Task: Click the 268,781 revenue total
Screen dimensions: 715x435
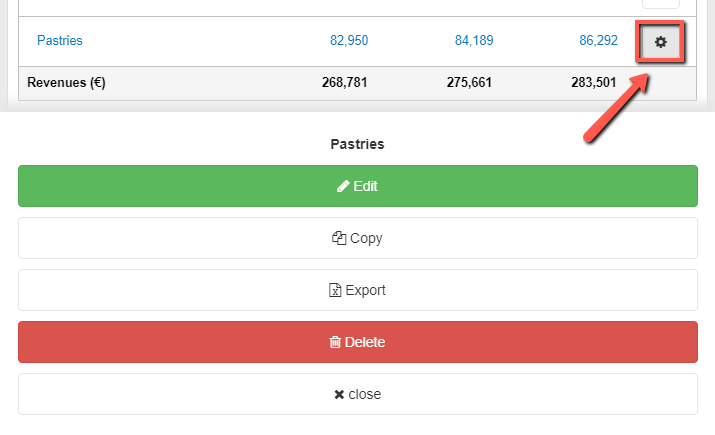Action: 344,83
